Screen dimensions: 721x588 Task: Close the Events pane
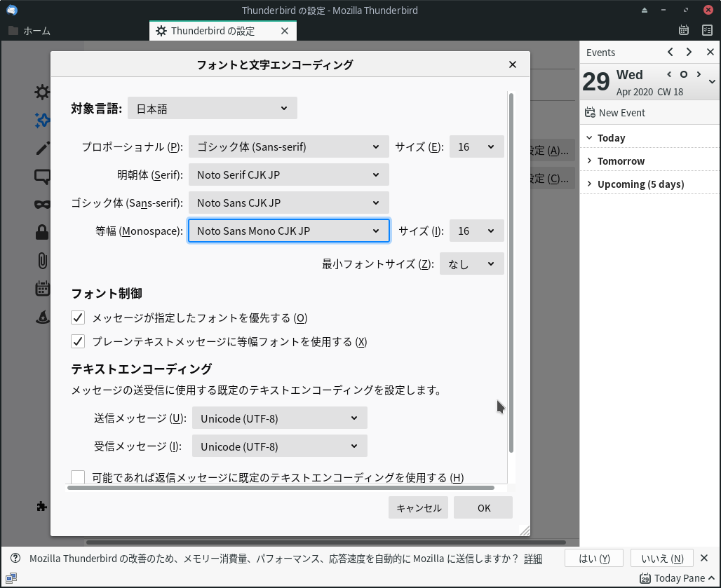click(x=710, y=52)
